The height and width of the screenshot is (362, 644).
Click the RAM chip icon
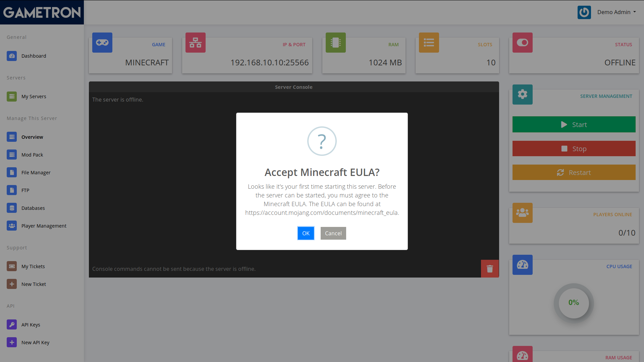(x=335, y=43)
